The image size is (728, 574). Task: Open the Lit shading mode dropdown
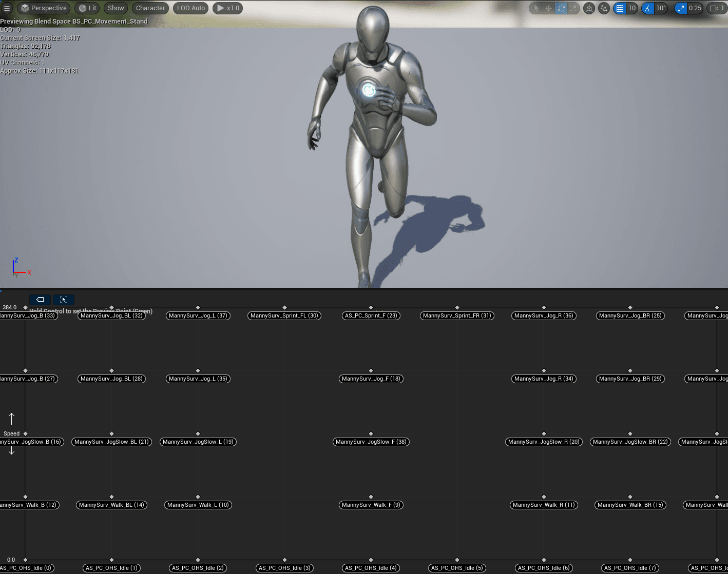88,8
